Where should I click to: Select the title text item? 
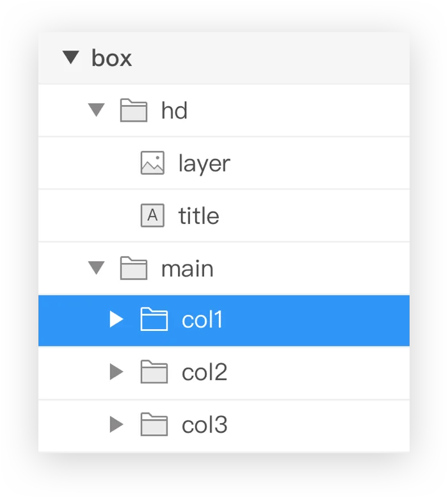(x=198, y=216)
